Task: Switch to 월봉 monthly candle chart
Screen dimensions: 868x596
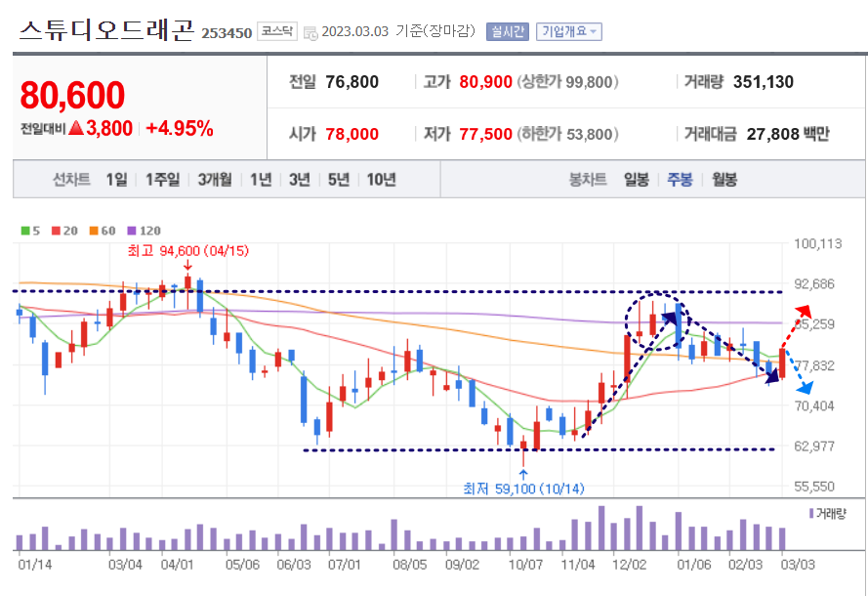Action: [724, 180]
